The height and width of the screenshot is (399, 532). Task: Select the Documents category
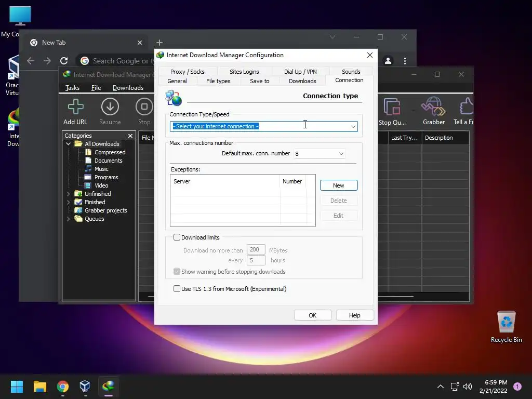tap(108, 161)
